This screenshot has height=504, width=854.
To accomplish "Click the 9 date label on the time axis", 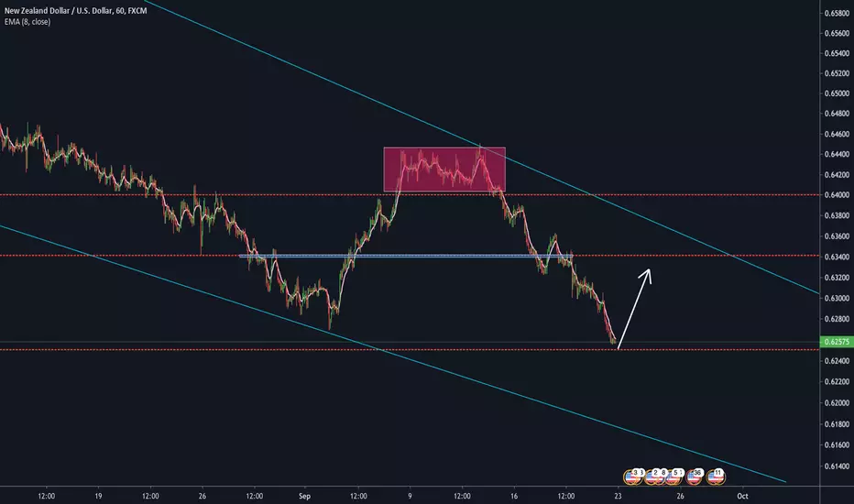I will (x=410, y=496).
